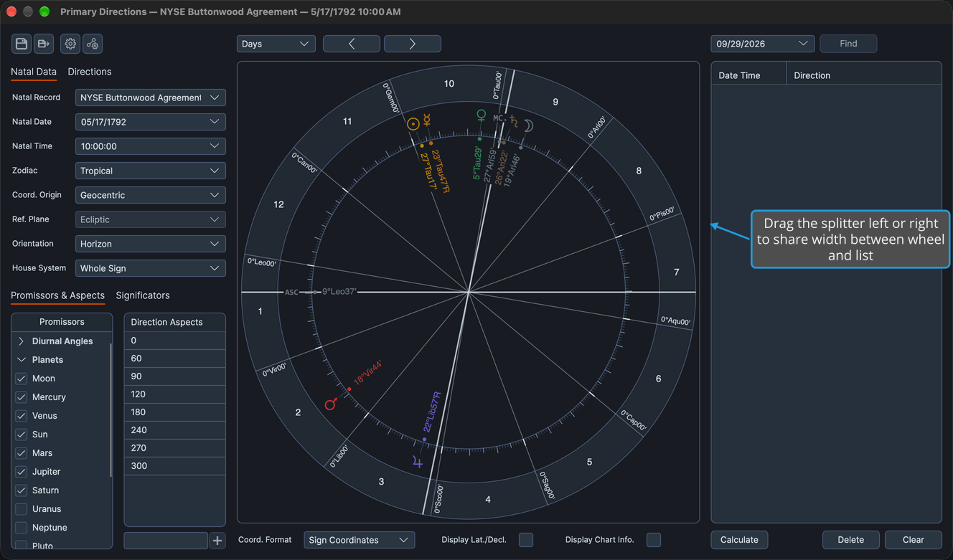Open the Natal Time dropdown
This screenshot has width=953, height=560.
151,146
